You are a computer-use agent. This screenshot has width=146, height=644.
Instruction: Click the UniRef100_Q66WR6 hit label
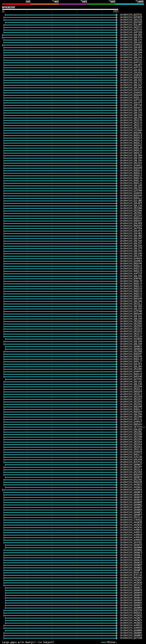131,630
